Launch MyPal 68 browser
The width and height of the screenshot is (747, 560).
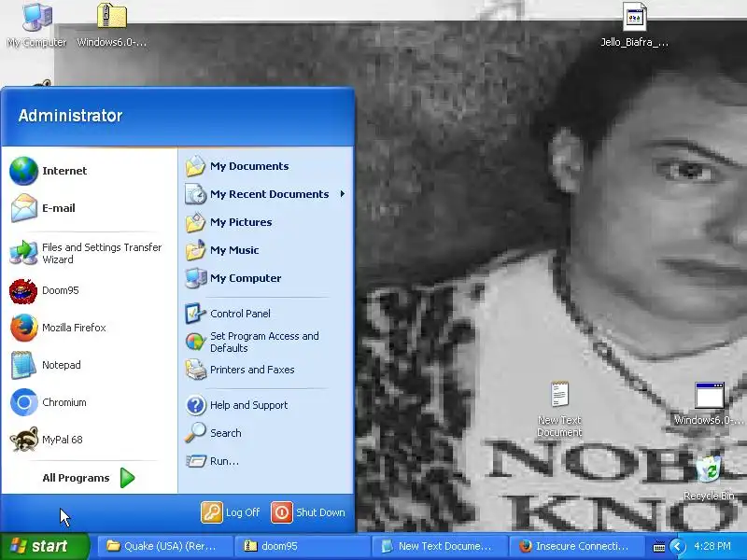[90, 440]
